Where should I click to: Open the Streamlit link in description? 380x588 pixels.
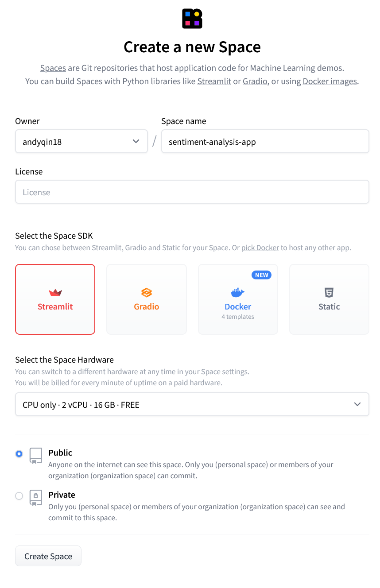[x=214, y=81]
